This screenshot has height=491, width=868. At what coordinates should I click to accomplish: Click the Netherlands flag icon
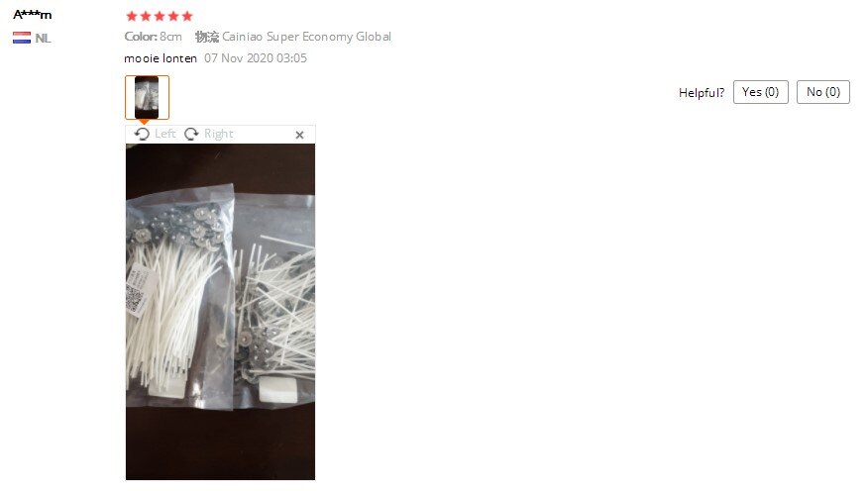click(x=22, y=38)
